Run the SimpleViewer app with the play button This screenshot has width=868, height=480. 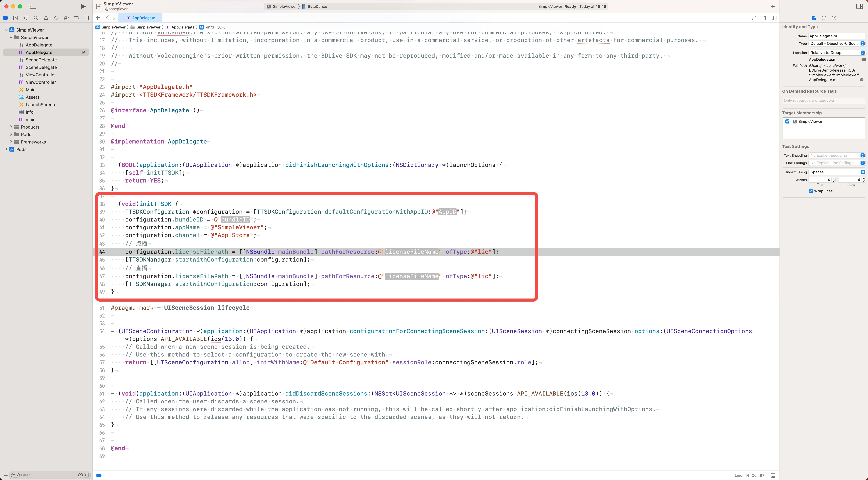(83, 6)
